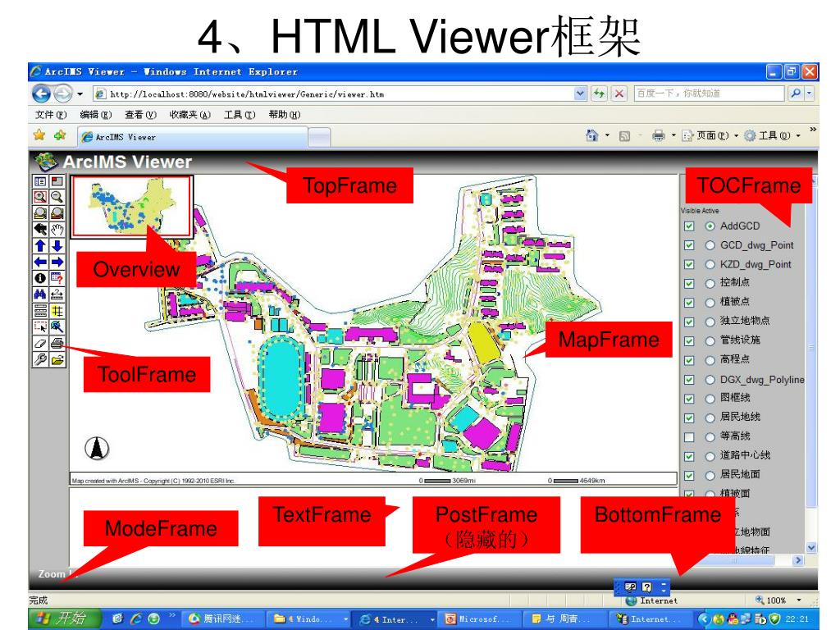
Task: Open the 查看(V) menu
Action: [x=140, y=115]
